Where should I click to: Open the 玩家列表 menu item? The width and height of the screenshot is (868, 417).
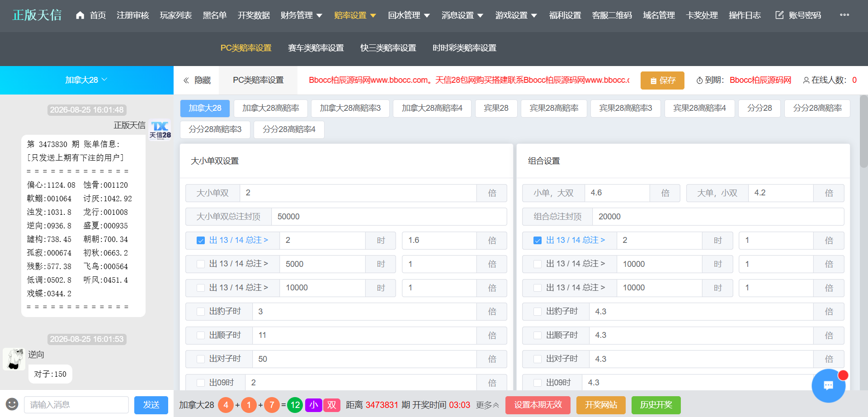point(176,15)
